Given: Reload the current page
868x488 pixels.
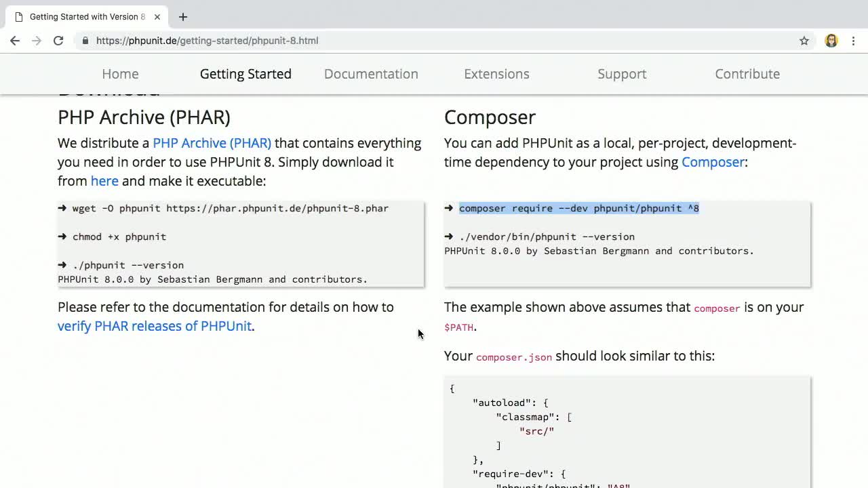Looking at the screenshot, I should point(58,41).
